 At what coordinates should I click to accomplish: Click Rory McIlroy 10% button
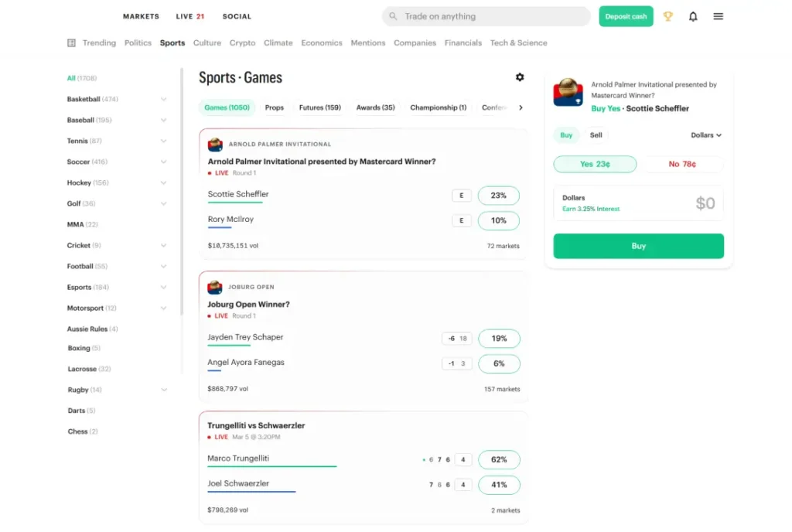498,220
